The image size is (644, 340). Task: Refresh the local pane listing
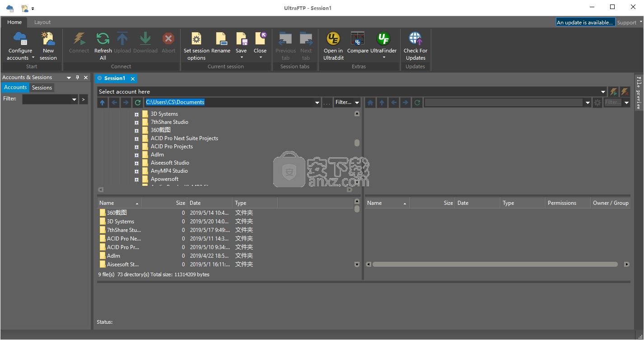[x=138, y=103]
